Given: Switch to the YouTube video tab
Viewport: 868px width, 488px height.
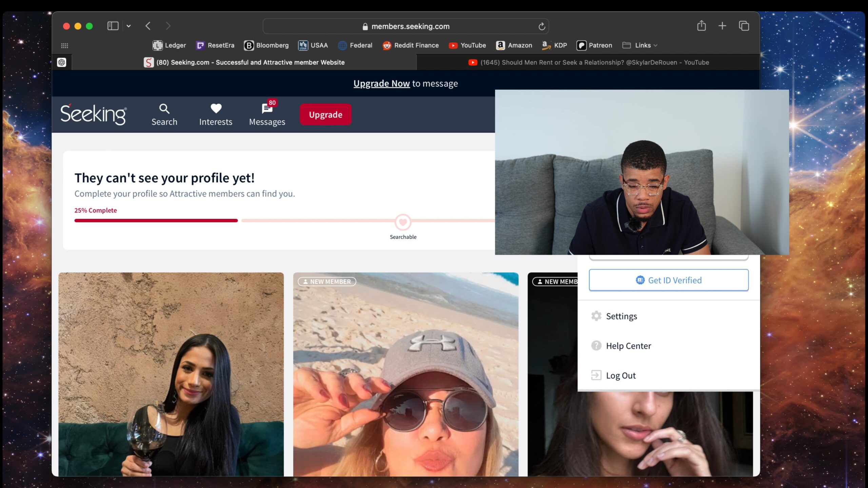Looking at the screenshot, I should point(588,62).
